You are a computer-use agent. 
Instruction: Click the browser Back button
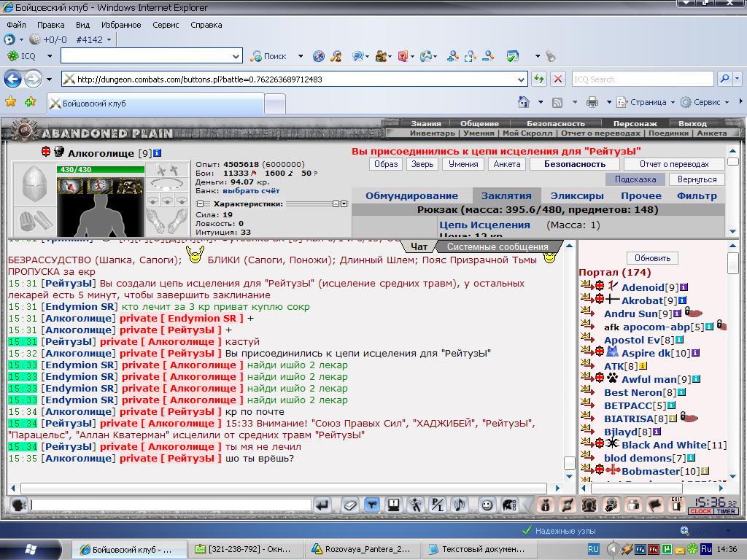[x=13, y=79]
